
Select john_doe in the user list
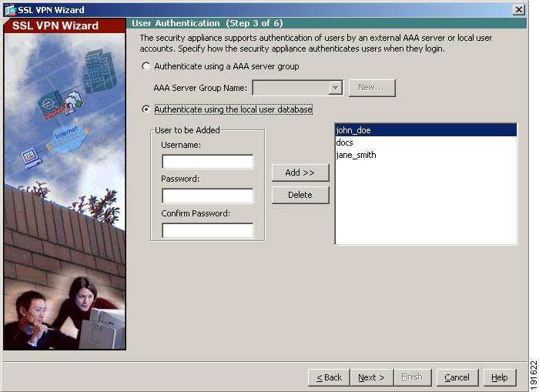(x=426, y=130)
